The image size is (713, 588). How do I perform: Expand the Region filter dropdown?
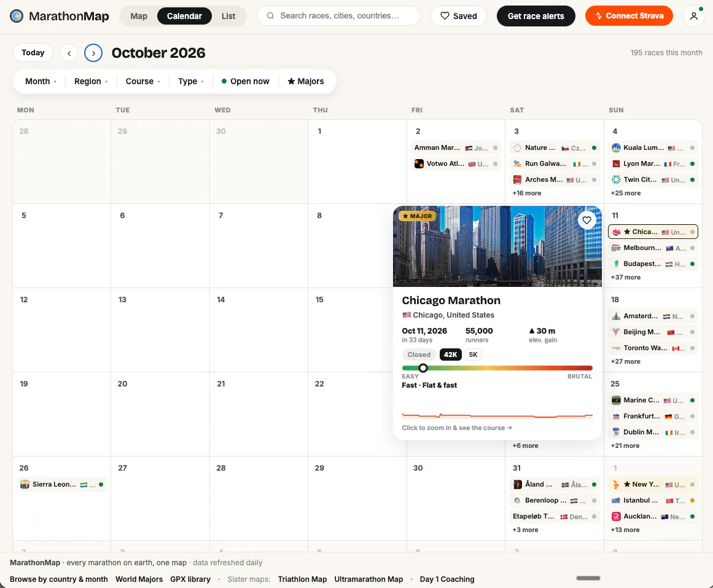[x=91, y=81]
